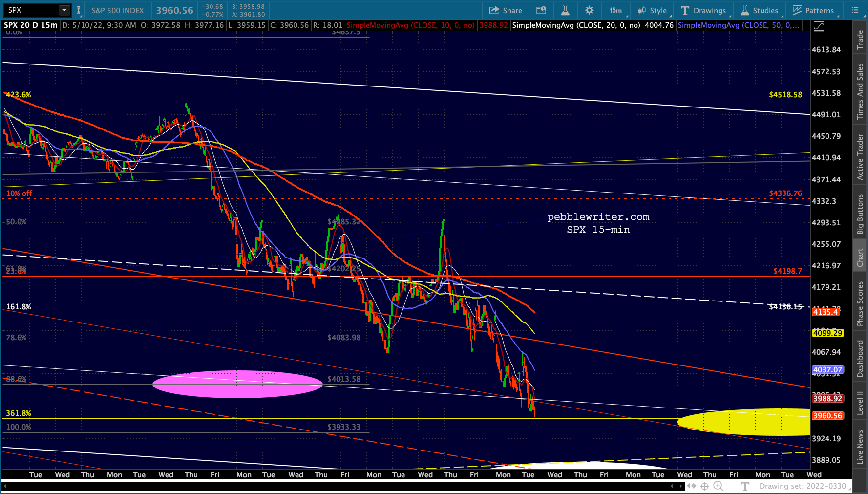868x494 pixels.
Task: Click the pebblewriter.com text annotation
Action: click(x=598, y=217)
